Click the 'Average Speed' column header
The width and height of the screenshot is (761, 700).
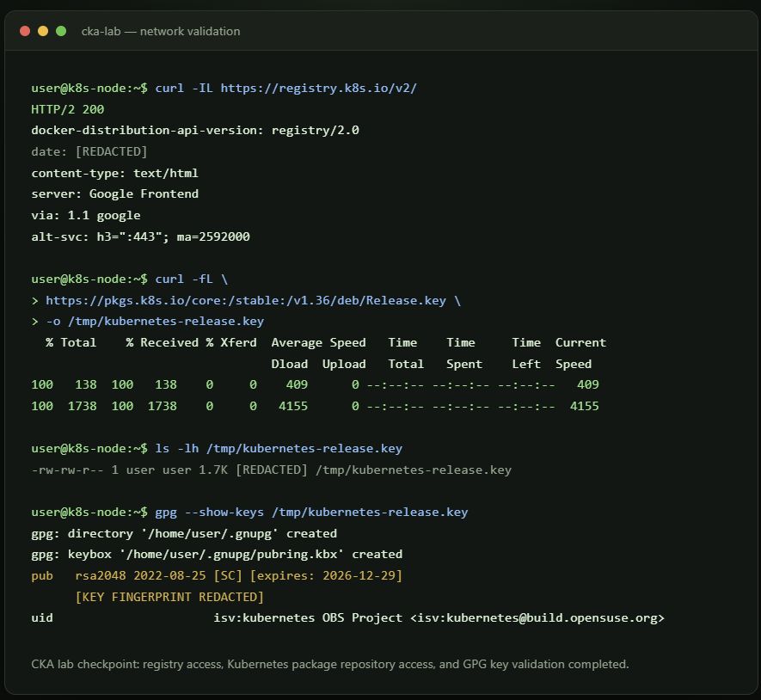(318, 343)
